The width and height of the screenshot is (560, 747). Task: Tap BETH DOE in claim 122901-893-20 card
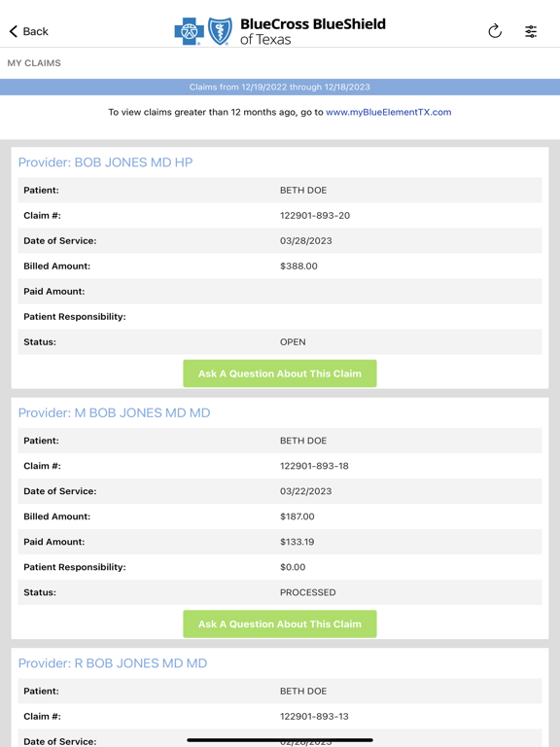coord(303,190)
